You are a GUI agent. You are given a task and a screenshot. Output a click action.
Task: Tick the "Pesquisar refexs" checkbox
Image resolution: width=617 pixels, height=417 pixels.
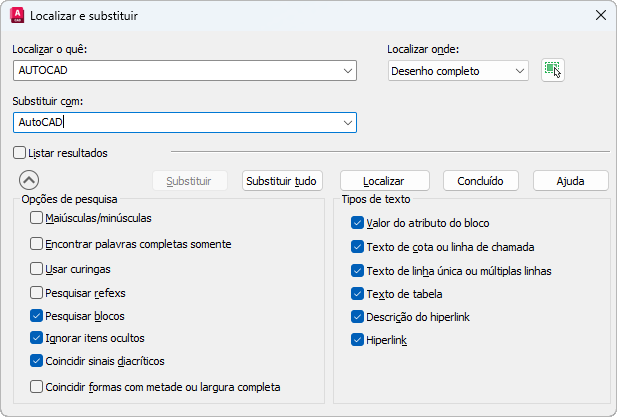coord(37,293)
